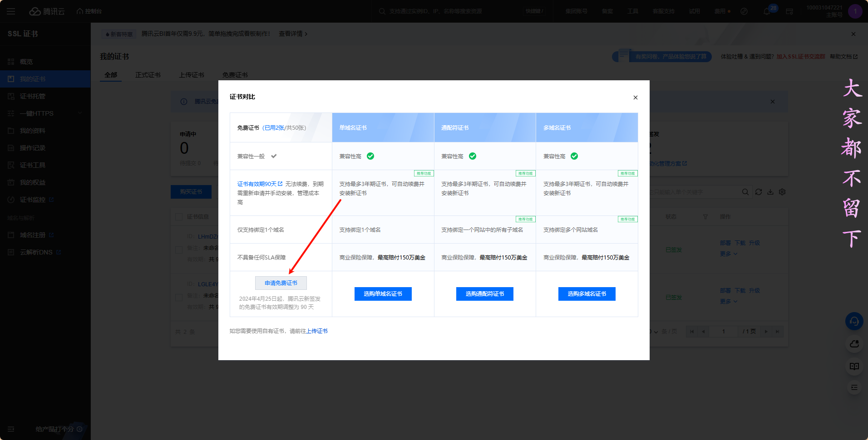Image resolution: width=868 pixels, height=440 pixels.
Task: Click the status column filter icon
Action: [x=705, y=217]
